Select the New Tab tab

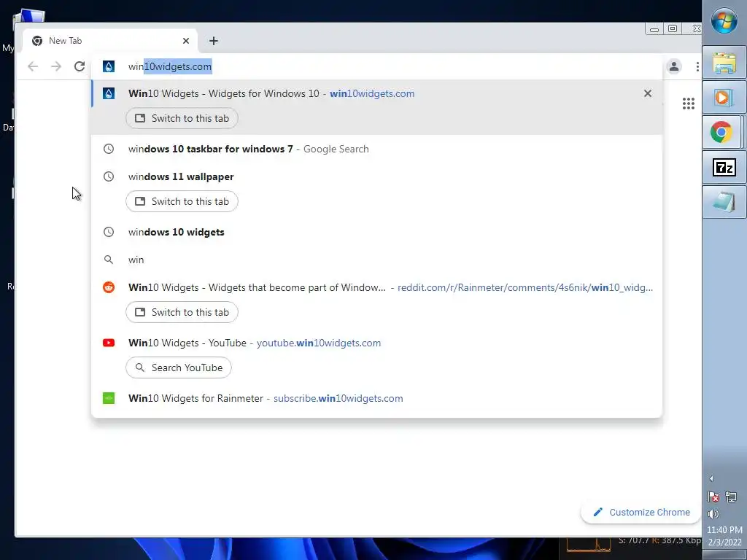(x=111, y=41)
